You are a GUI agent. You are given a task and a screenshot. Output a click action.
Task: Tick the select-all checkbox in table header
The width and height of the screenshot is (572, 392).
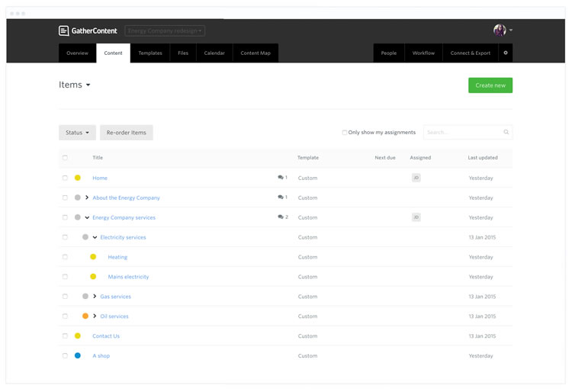65,158
